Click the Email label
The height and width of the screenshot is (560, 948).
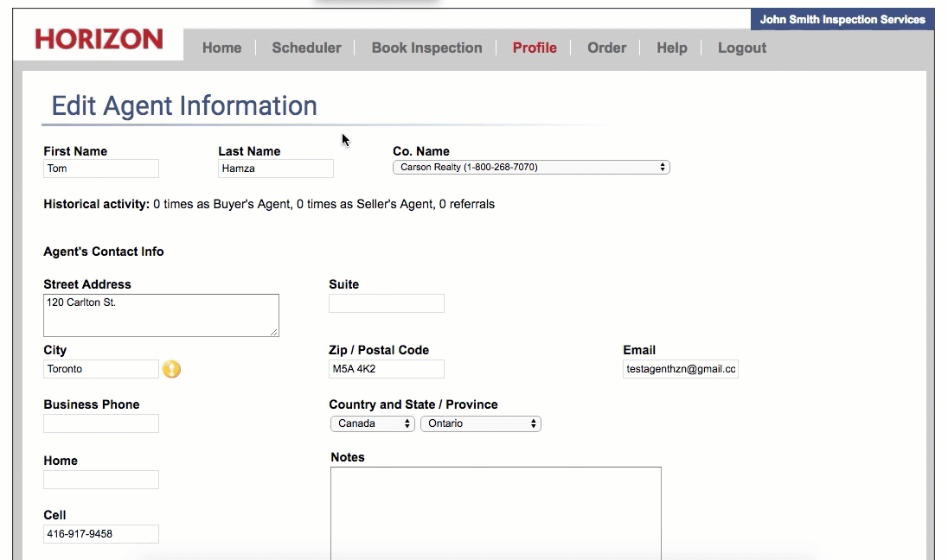pos(639,350)
